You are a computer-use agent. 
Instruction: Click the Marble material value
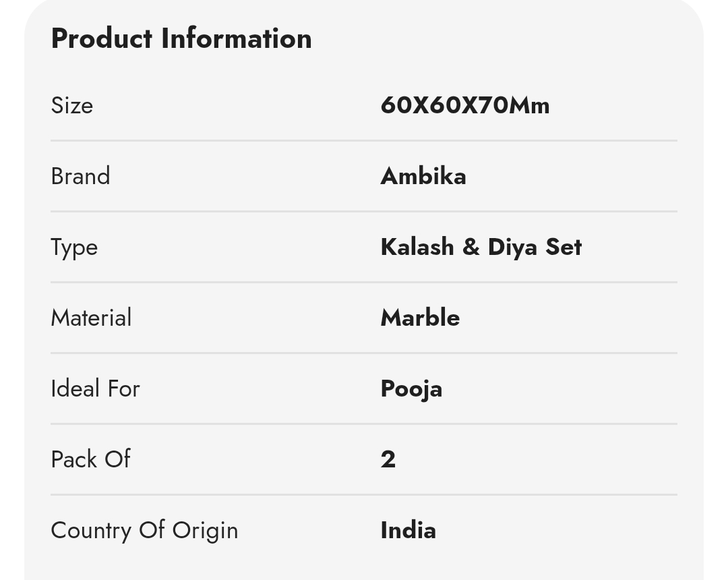(x=420, y=318)
